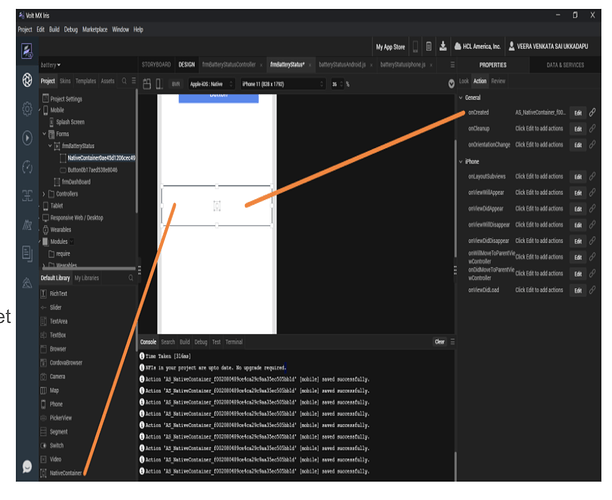The image size is (612, 500).
Task: Click the phone preview icon in top toolbar
Action: tap(415, 46)
